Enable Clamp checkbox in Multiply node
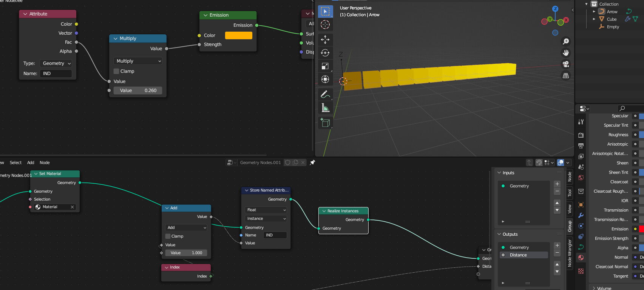This screenshot has height=290, width=644. coord(116,71)
